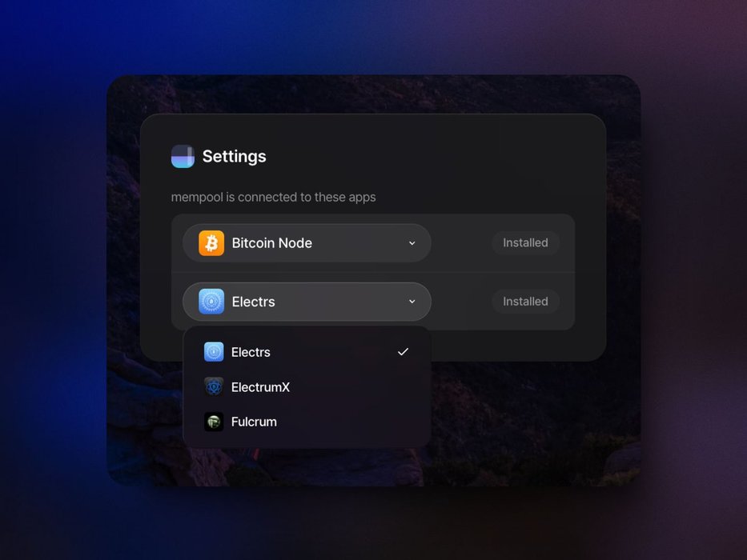The height and width of the screenshot is (560, 747).
Task: Choose ElectrumX from the dropdown menu
Action: click(260, 387)
